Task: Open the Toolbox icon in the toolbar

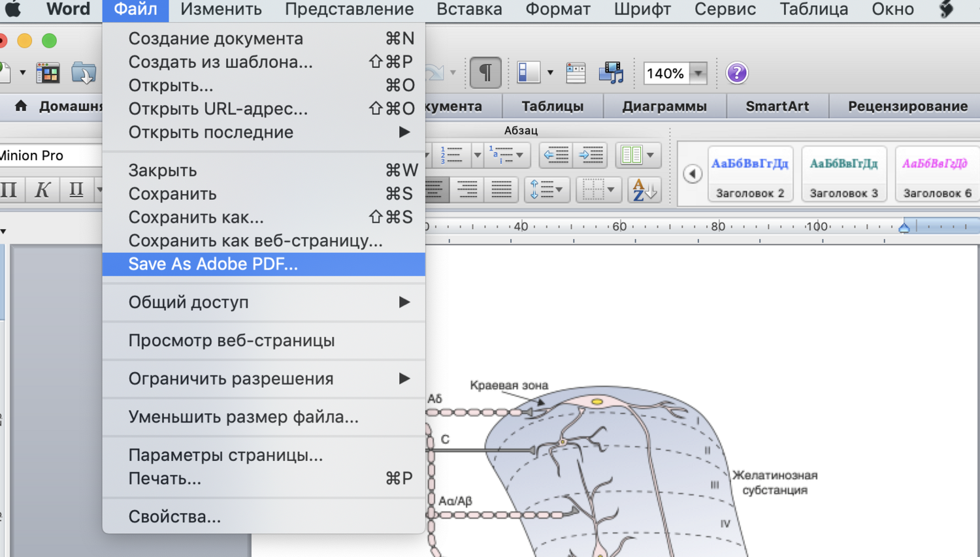Action: 576,72
